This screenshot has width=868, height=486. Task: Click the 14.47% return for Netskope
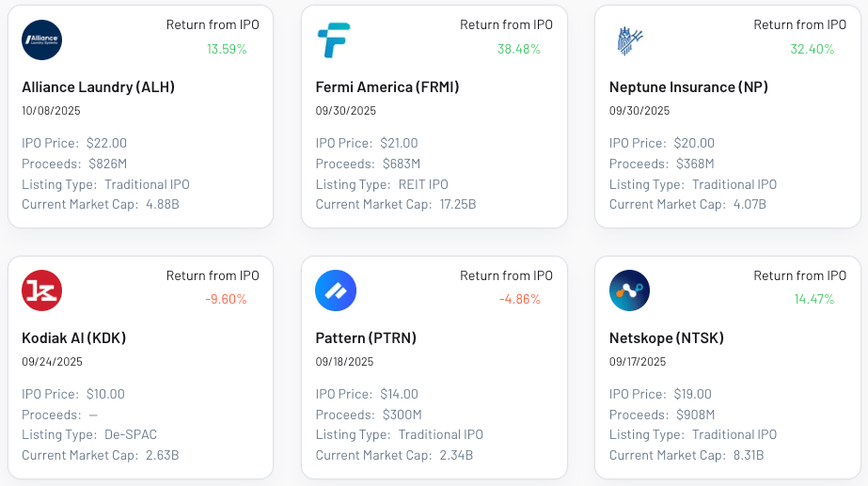[814, 299]
